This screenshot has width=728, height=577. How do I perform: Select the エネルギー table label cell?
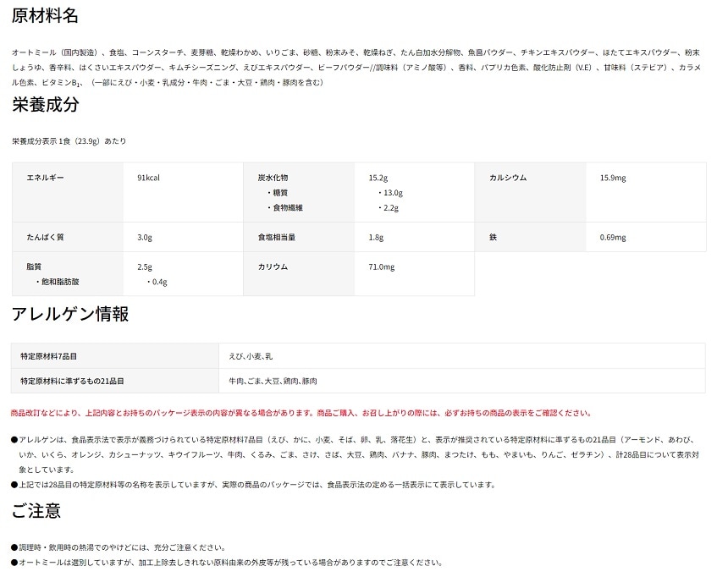pos(45,178)
